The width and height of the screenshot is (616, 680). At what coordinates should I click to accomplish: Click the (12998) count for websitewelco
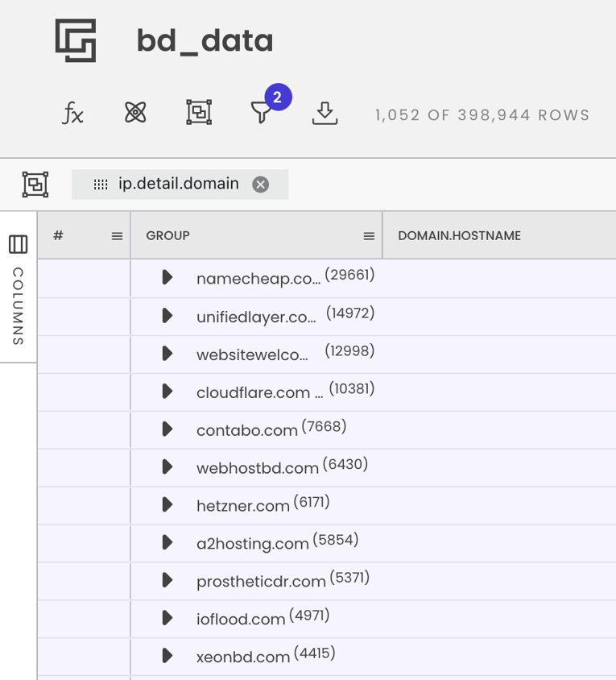point(349,350)
